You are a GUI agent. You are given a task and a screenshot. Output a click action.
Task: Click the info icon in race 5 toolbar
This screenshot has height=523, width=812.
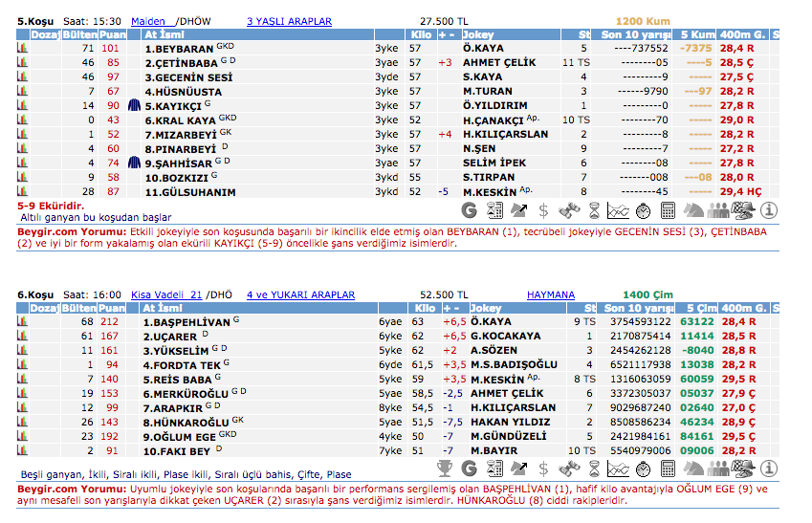click(x=769, y=208)
